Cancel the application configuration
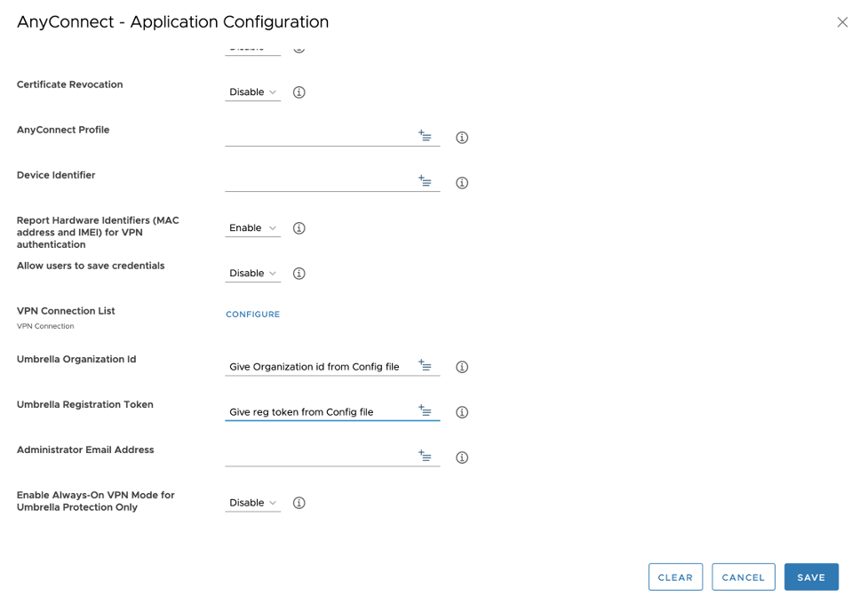The image size is (868, 605). click(x=743, y=577)
